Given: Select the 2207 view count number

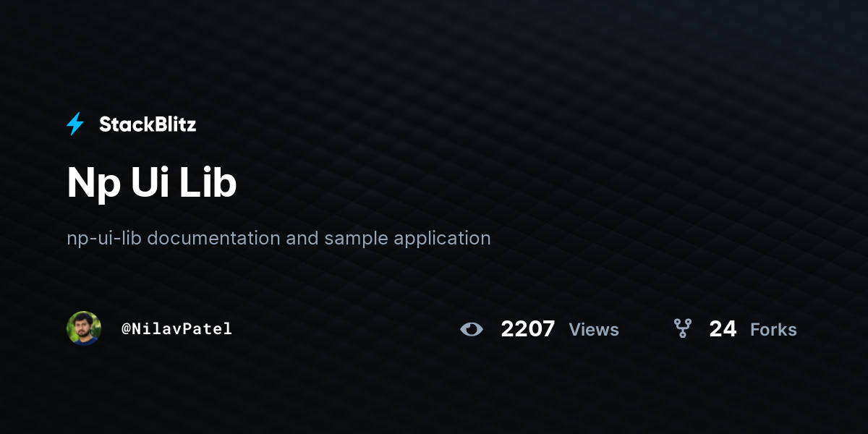Looking at the screenshot, I should click(528, 329).
